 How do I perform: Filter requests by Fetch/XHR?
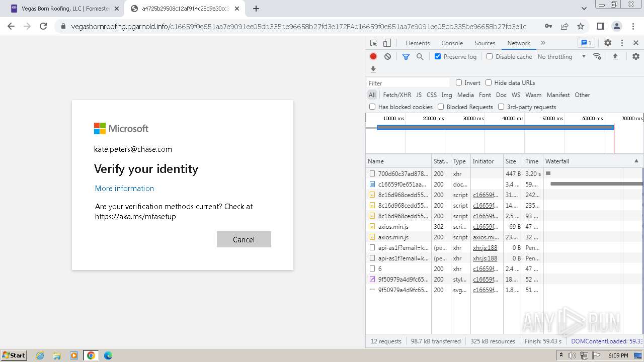(397, 95)
